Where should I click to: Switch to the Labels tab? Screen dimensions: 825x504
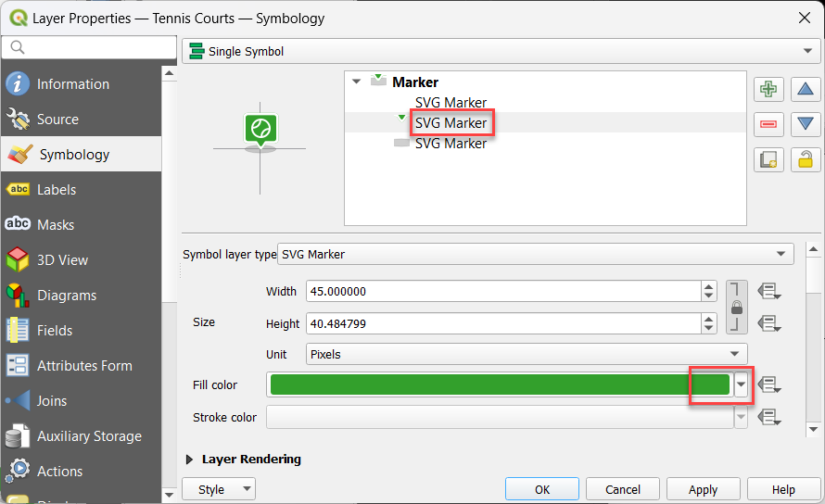[57, 190]
